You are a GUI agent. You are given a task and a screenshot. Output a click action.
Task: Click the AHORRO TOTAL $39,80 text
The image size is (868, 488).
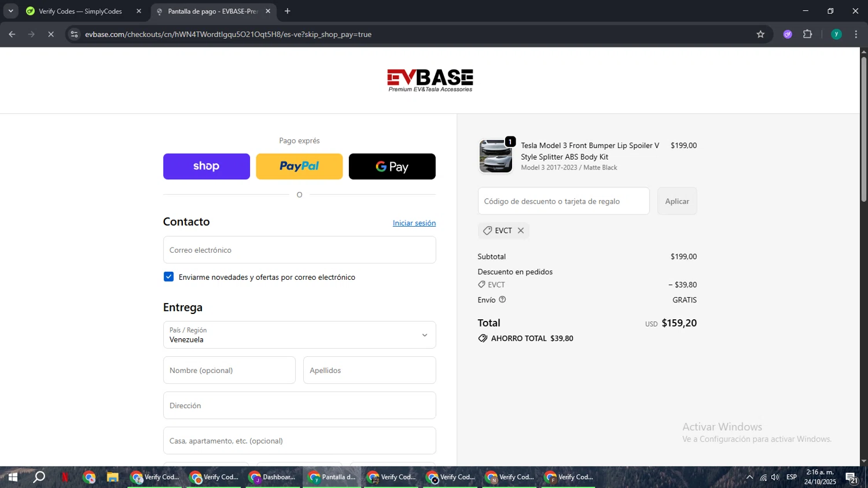(532, 338)
